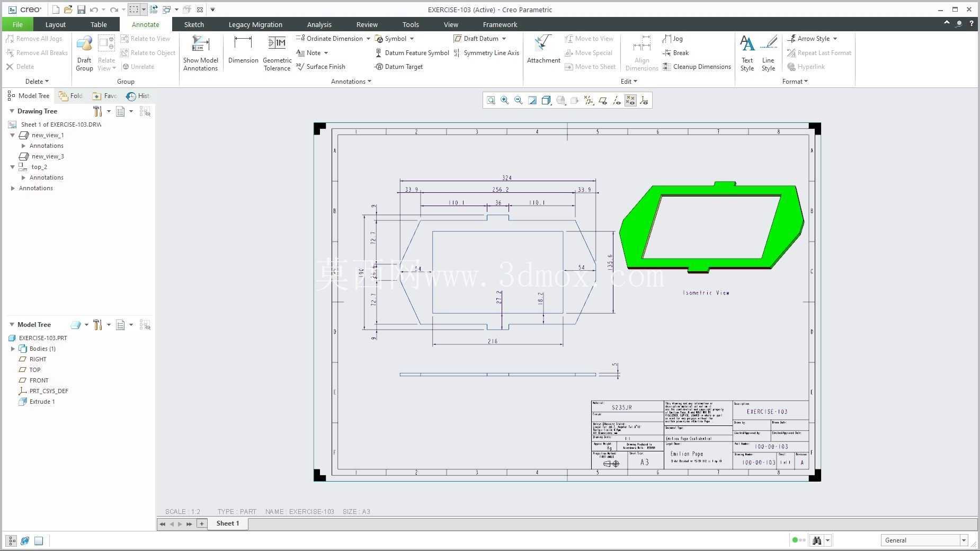Expand the Edit group panel
This screenshot has width=980, height=551.
click(x=629, y=82)
